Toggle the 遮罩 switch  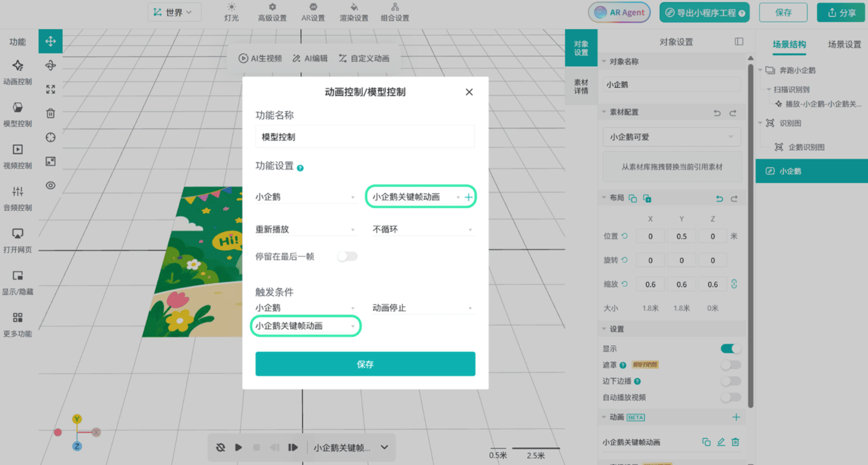click(x=731, y=365)
